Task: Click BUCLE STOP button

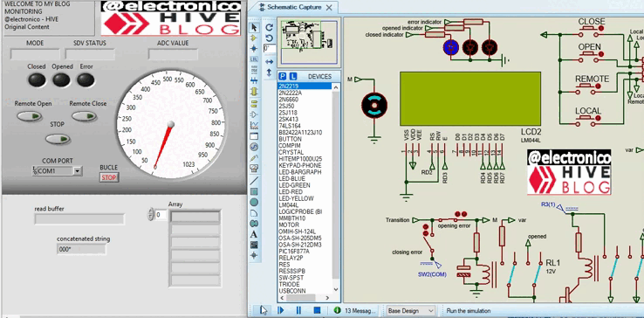Action: [x=109, y=177]
